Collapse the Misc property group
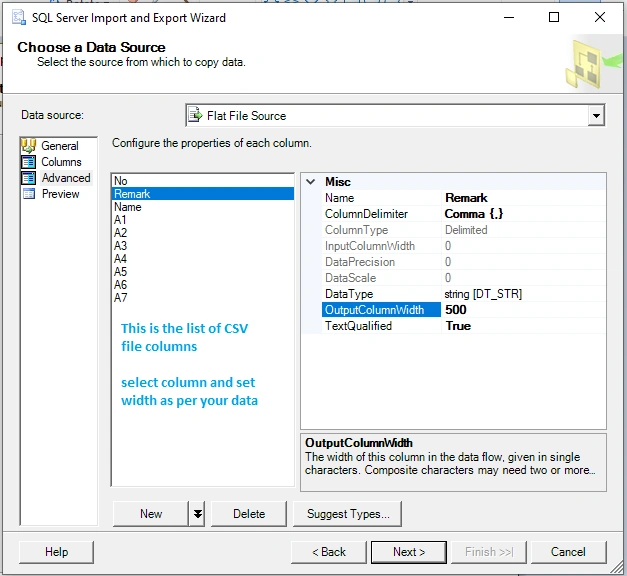 (310, 182)
